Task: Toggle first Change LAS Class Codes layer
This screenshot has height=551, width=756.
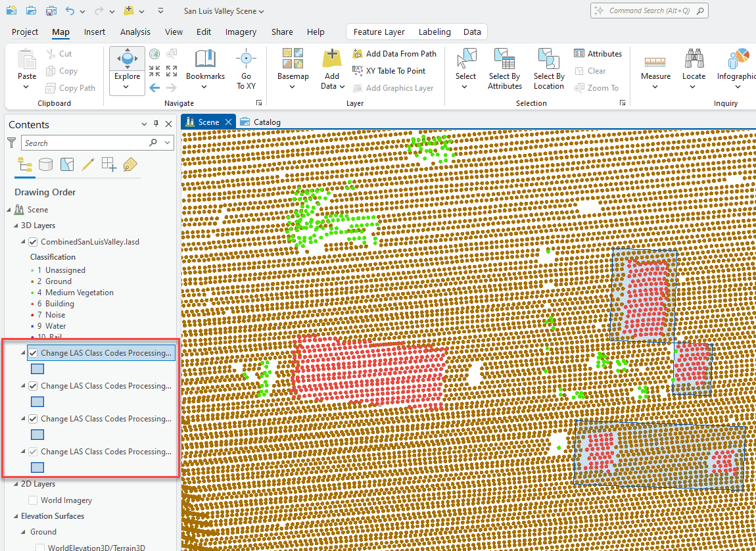Action: tap(33, 353)
